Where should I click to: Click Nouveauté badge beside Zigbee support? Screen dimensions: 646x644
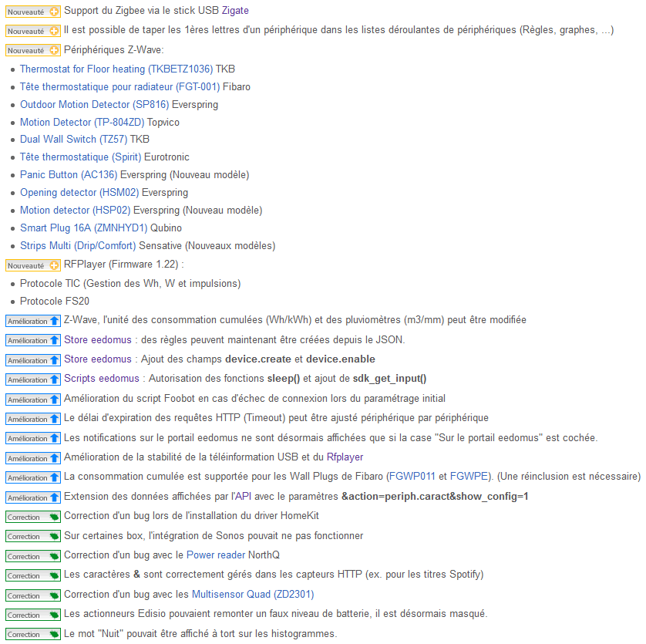33,12
